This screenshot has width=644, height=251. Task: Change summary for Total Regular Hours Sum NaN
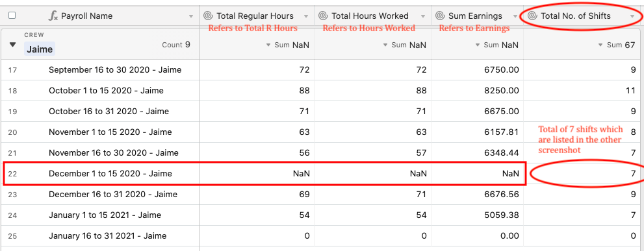point(288,45)
